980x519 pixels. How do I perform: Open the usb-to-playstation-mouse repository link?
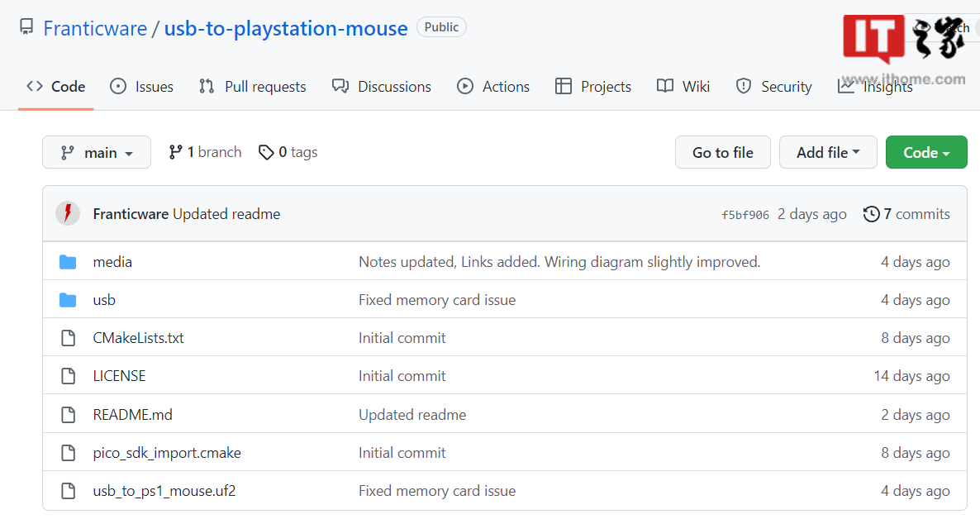click(286, 28)
